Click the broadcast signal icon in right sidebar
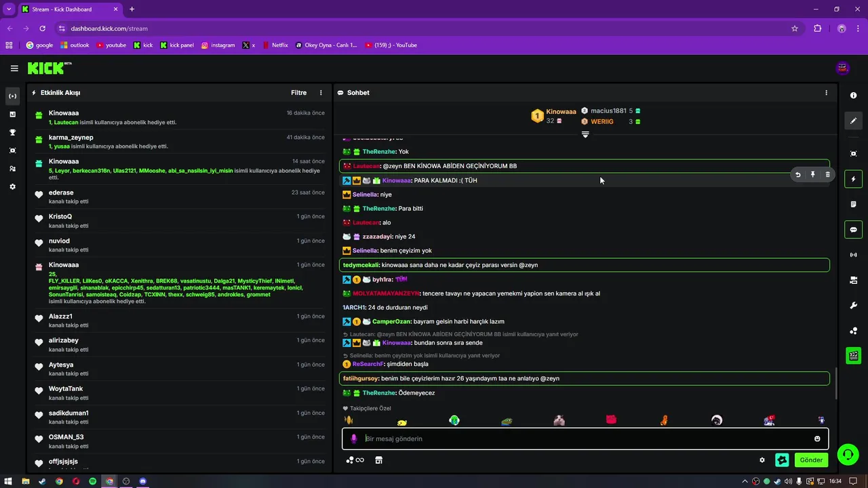The image size is (868, 488). tap(853, 255)
